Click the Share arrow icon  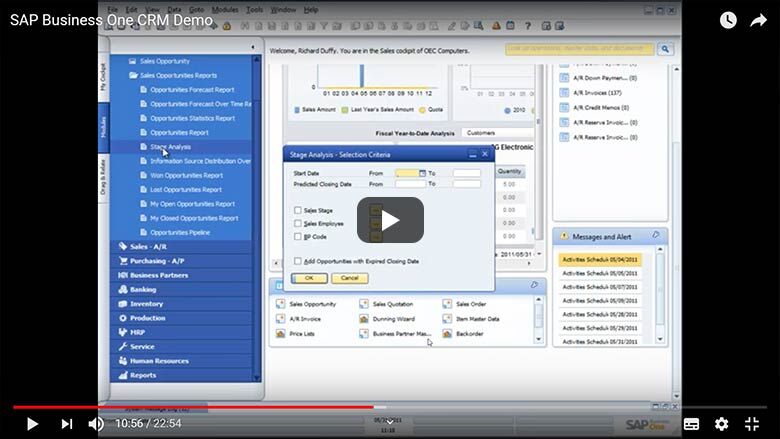[x=758, y=20]
